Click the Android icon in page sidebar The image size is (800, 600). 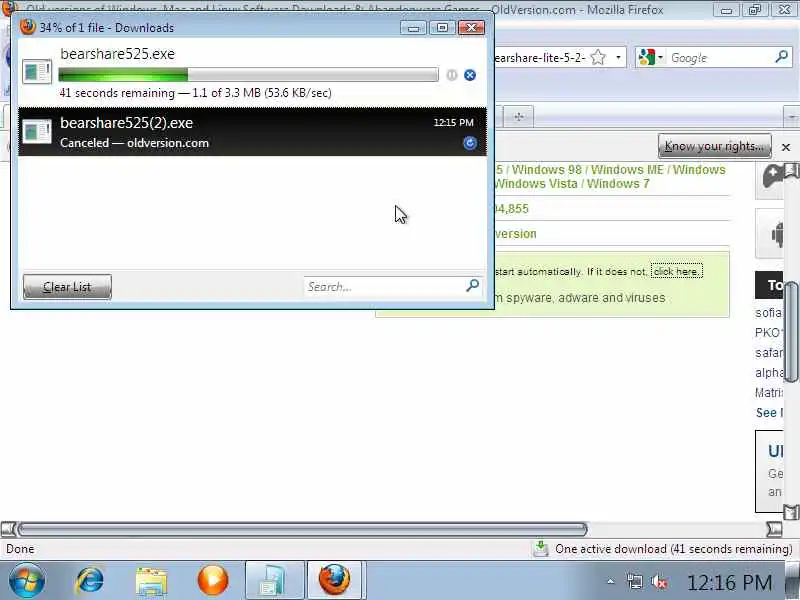pos(777,234)
